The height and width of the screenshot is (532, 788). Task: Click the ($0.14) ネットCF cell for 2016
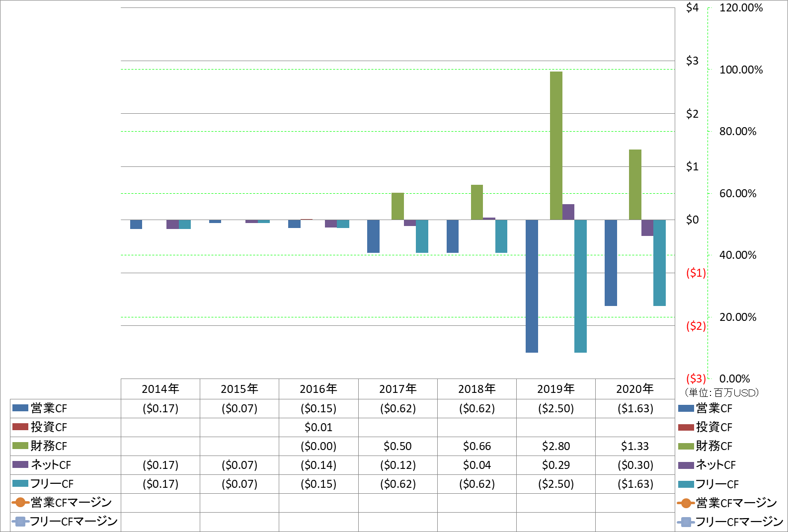point(318,465)
